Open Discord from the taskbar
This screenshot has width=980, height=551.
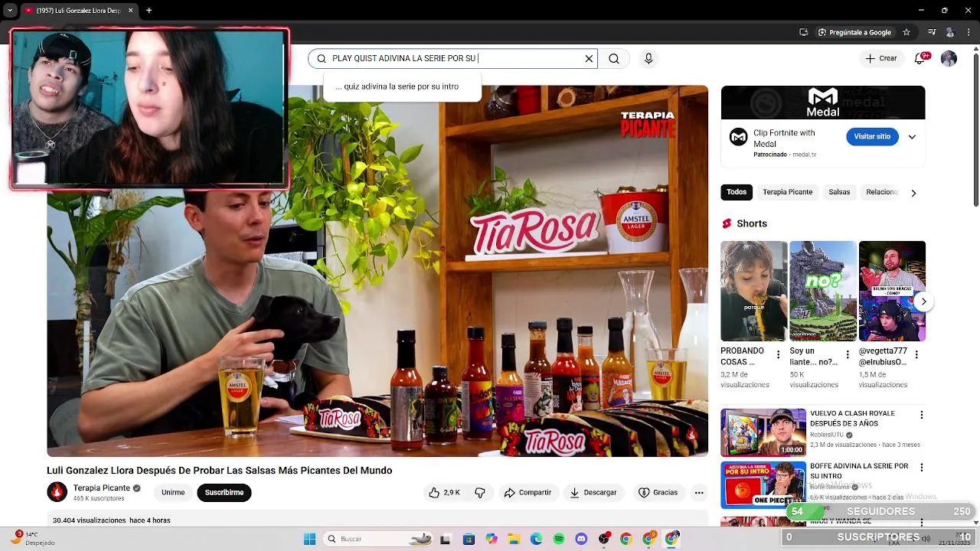581,539
